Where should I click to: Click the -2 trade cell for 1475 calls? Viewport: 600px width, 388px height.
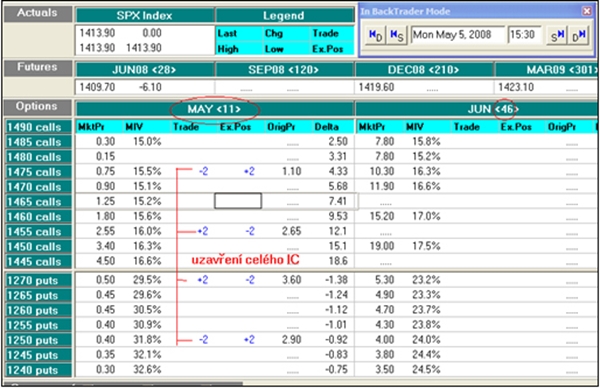click(204, 171)
